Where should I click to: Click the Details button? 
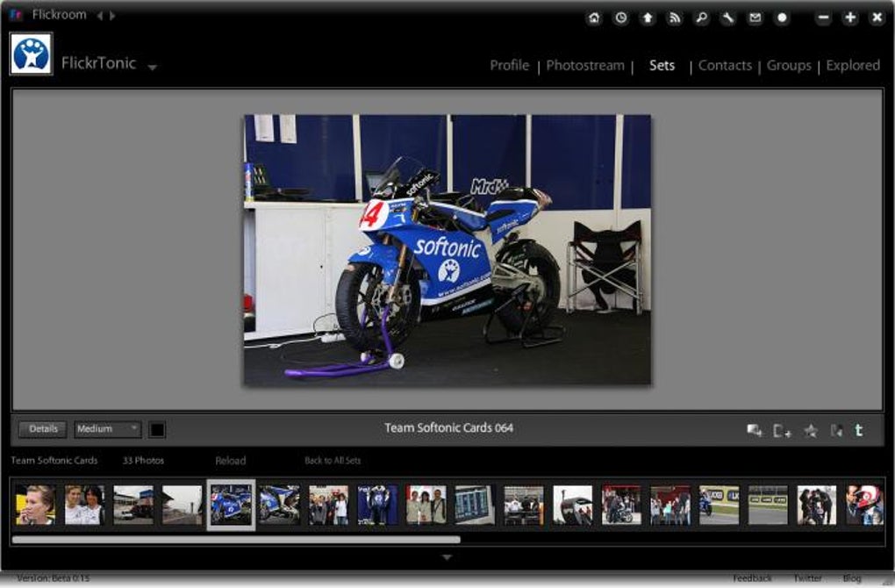[43, 429]
